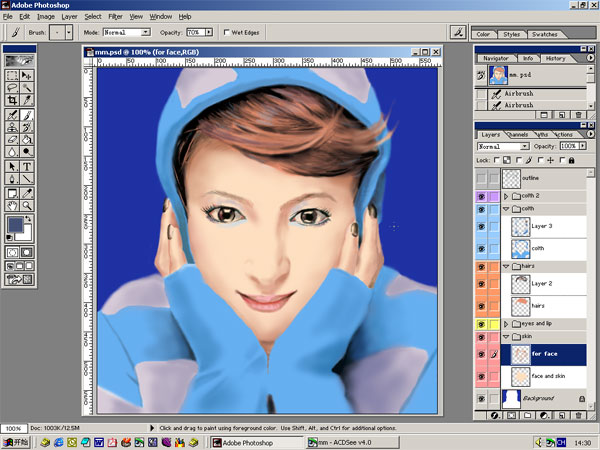
Task: Click the background color swatch
Action: [26, 234]
